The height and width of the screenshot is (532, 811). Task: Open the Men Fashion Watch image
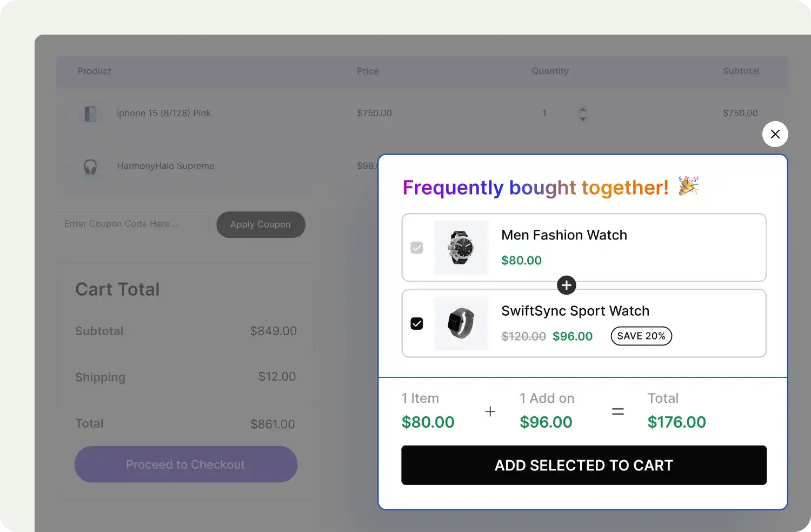coord(461,248)
